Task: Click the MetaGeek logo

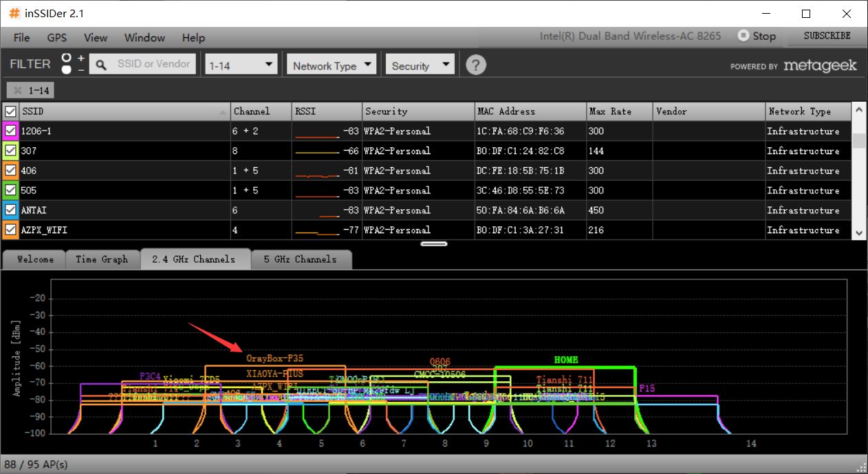Action: [x=820, y=65]
